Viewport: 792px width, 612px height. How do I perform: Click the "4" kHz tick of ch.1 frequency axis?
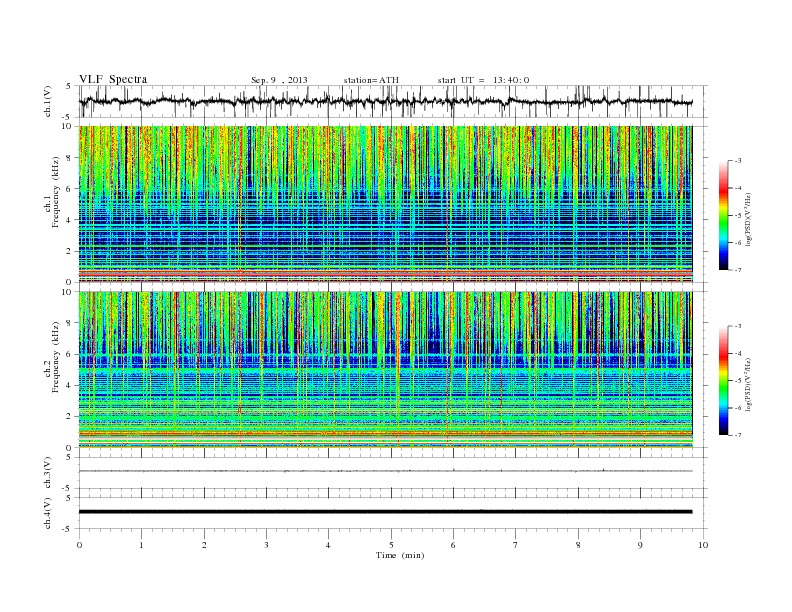point(69,220)
